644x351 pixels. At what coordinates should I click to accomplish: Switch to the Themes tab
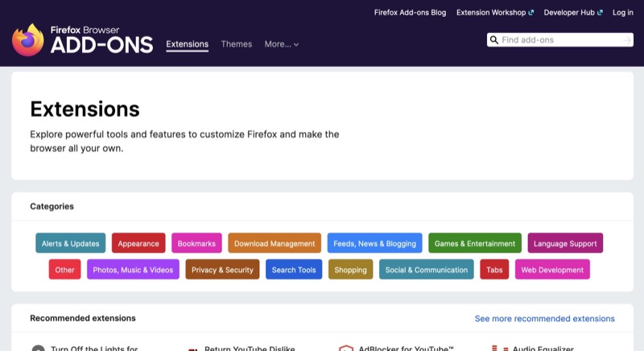pos(237,44)
